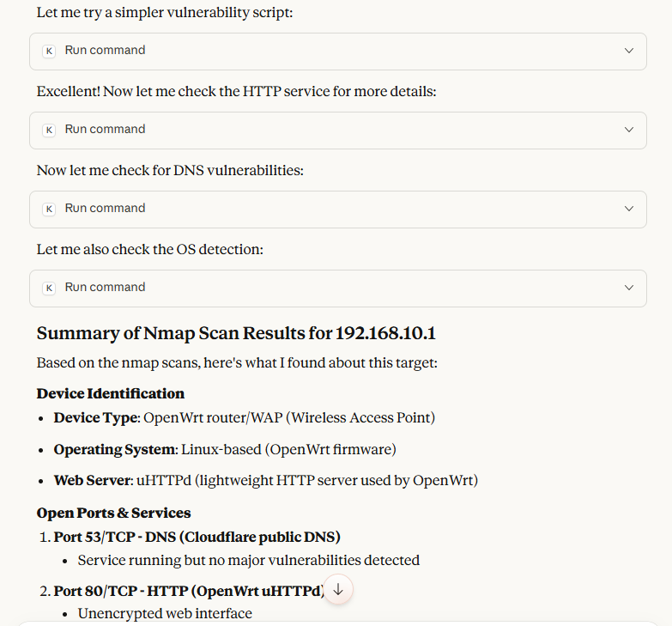This screenshot has width=672, height=626.
Task: Click the K icon of the OS detection command
Action: pos(49,288)
